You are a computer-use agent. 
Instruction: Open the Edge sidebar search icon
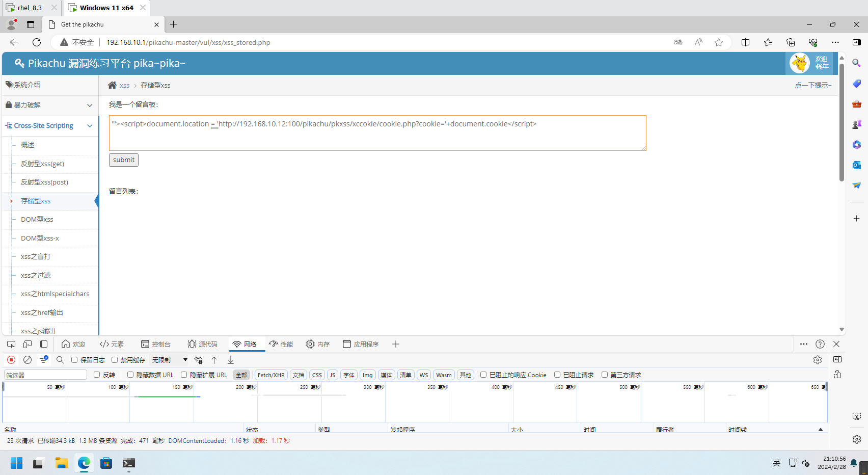[x=857, y=63]
